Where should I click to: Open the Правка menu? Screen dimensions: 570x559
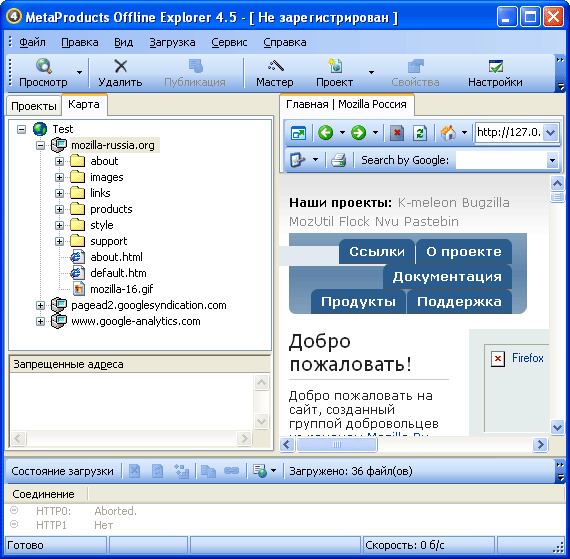point(80,43)
